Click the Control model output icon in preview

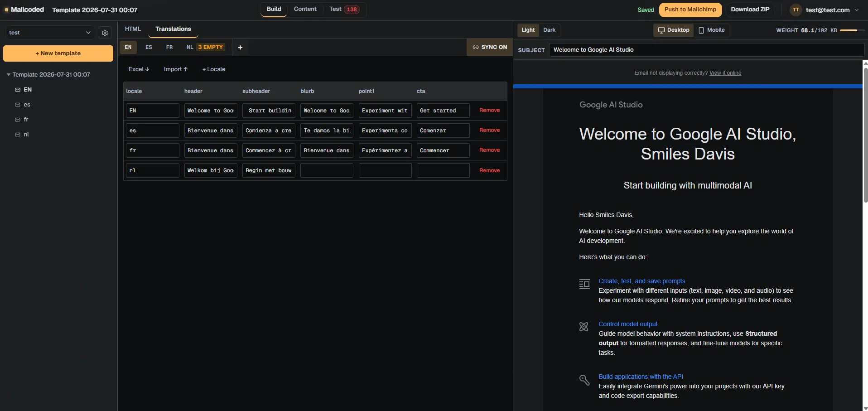coord(584,327)
